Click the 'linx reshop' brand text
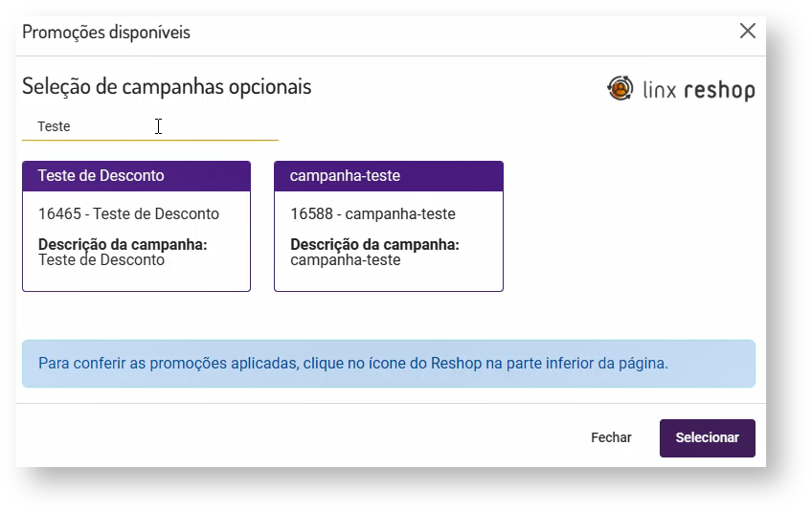Image resolution: width=812 pixels, height=513 pixels. 700,91
